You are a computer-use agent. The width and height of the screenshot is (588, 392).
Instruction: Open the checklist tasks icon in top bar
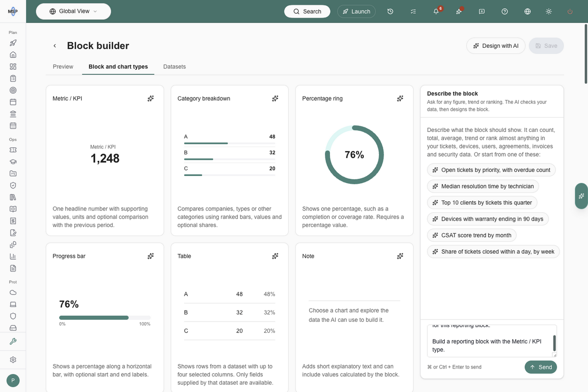coord(413,11)
